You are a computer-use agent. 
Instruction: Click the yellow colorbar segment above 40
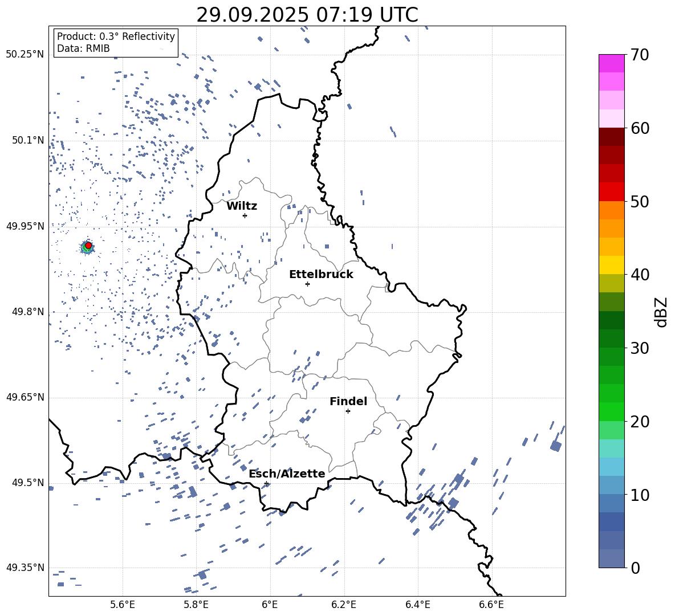[x=611, y=265]
